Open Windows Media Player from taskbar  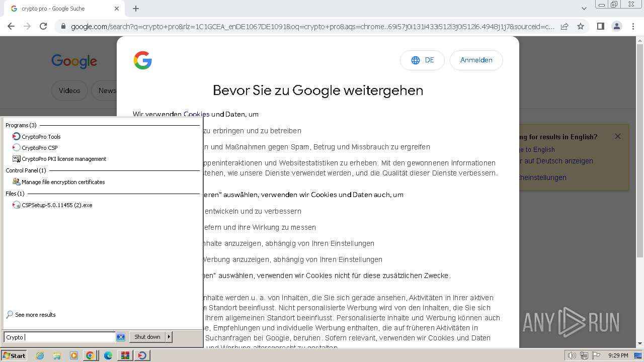pos(74,355)
